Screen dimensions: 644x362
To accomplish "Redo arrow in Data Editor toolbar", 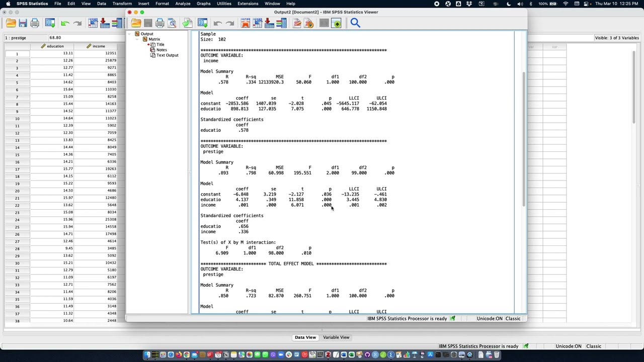I will point(77,23).
